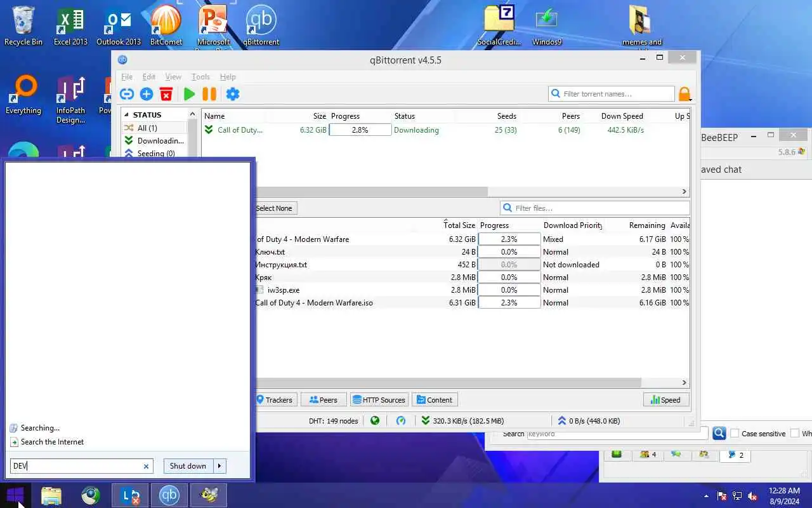Screen dimensions: 812x508
Task: Open the Edit menu in qBittorrent
Action: (x=148, y=76)
